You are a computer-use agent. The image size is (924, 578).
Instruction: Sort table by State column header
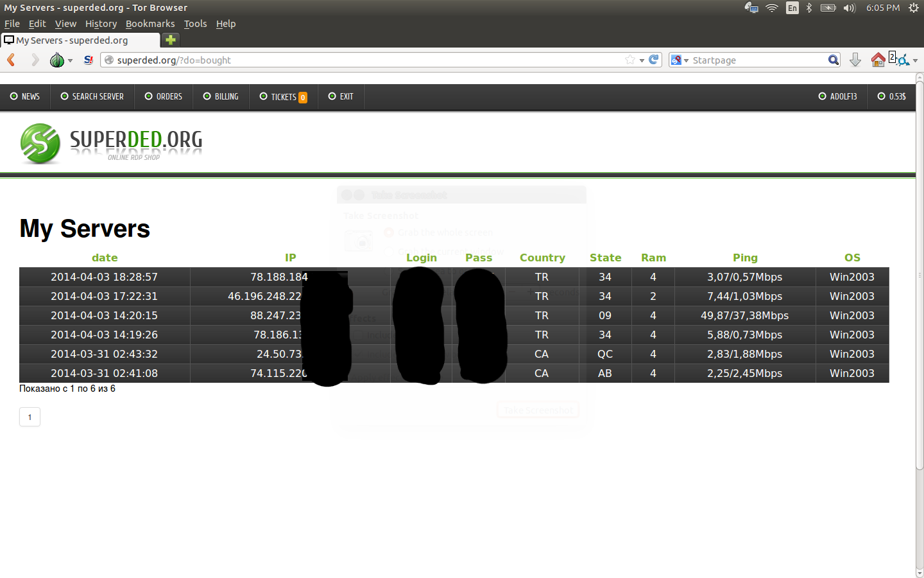click(606, 258)
